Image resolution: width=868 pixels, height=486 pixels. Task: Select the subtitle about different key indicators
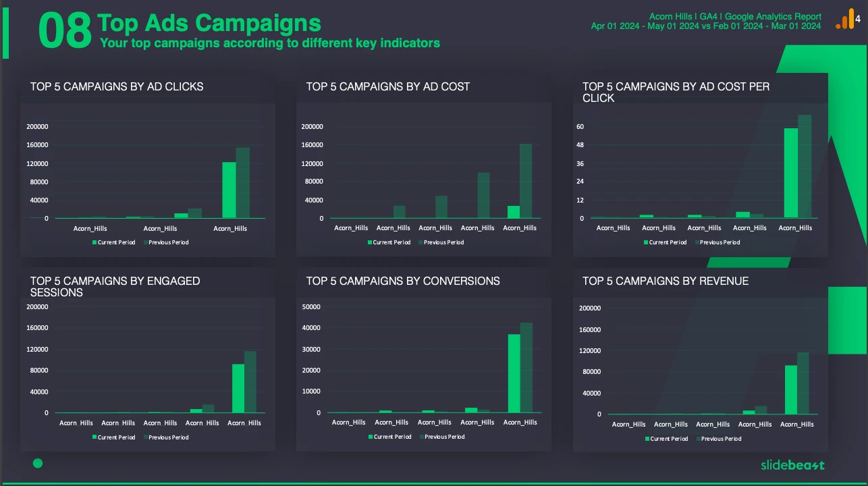tap(270, 43)
